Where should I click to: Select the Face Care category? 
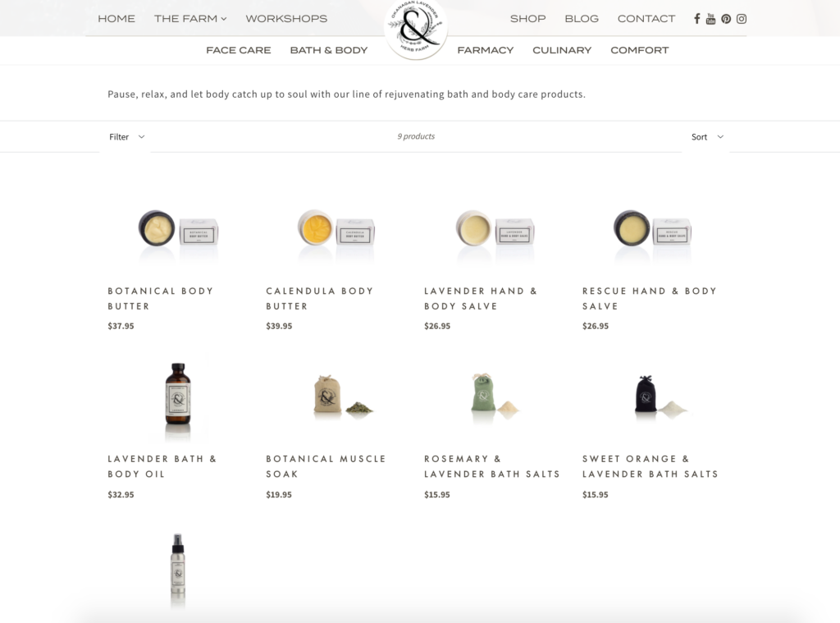(239, 50)
